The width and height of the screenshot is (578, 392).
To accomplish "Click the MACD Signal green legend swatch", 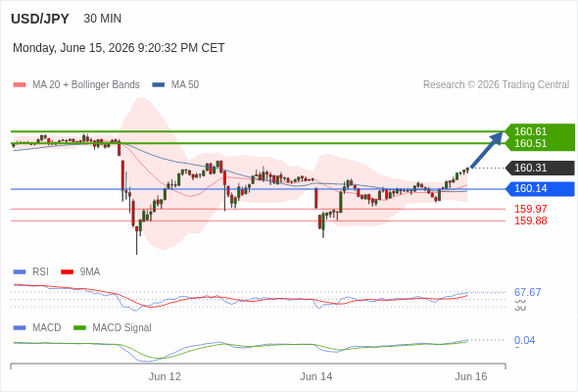I will tap(79, 328).
